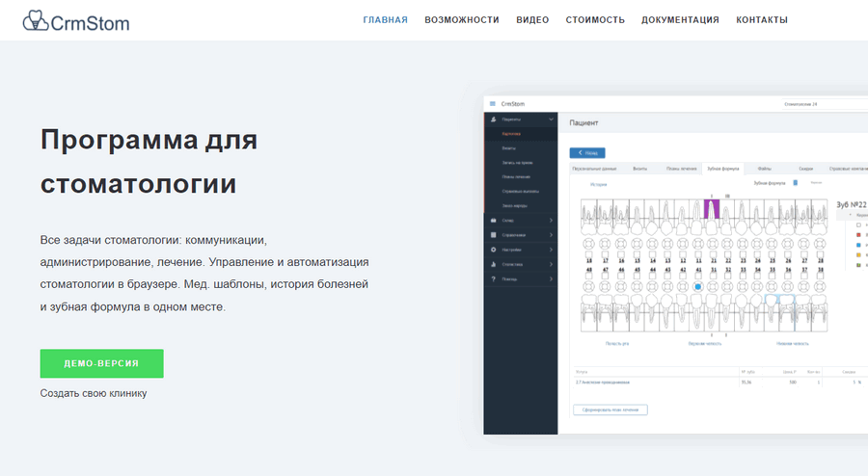Pick the red swatch in tooth legend
The image size is (868, 476).
[x=857, y=234]
